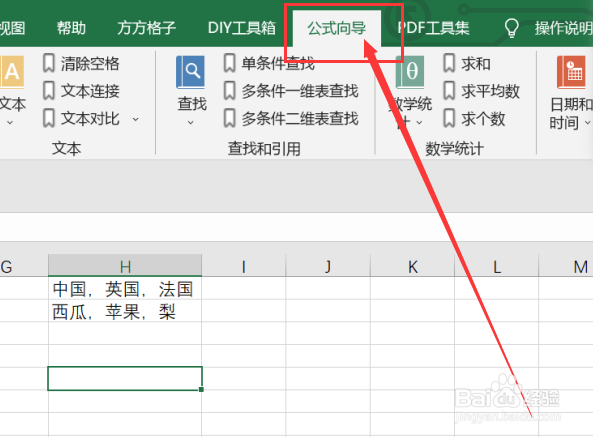Open the 方方格子 tab
The width and height of the screenshot is (593, 437).
(x=146, y=28)
